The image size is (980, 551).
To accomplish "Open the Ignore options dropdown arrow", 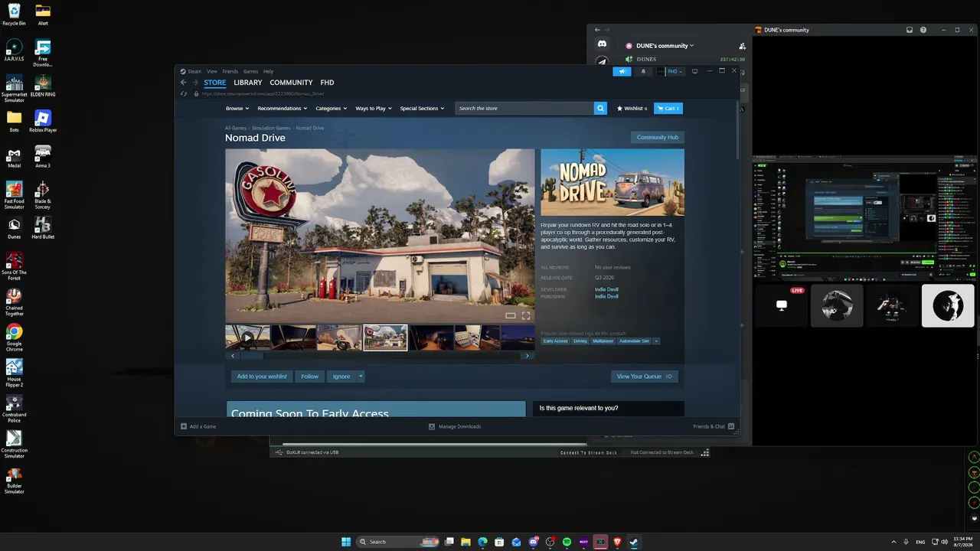I will click(361, 377).
